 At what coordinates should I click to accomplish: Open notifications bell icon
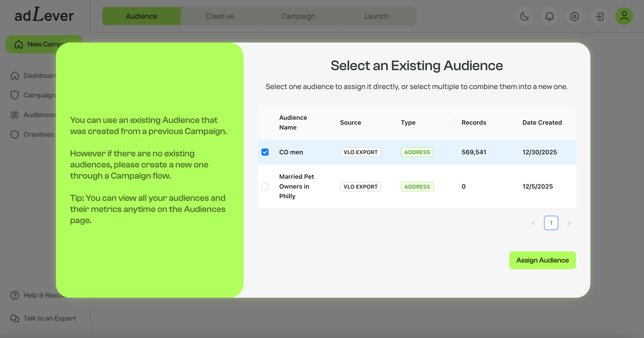tap(549, 16)
